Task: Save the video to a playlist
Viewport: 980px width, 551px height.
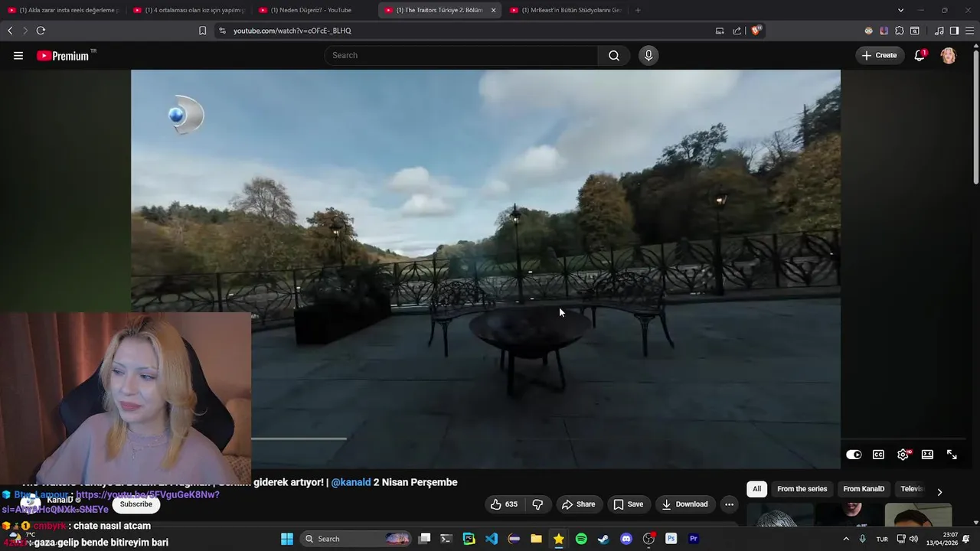Action: [629, 504]
